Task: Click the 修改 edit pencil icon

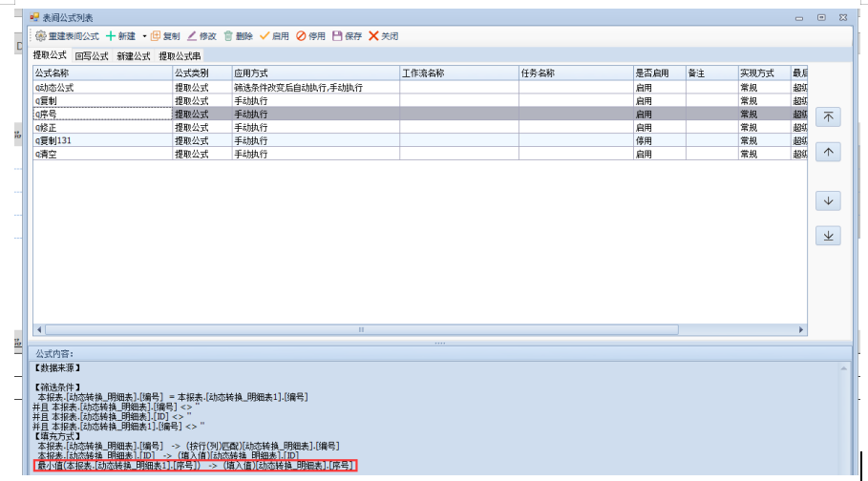Action: (x=192, y=36)
